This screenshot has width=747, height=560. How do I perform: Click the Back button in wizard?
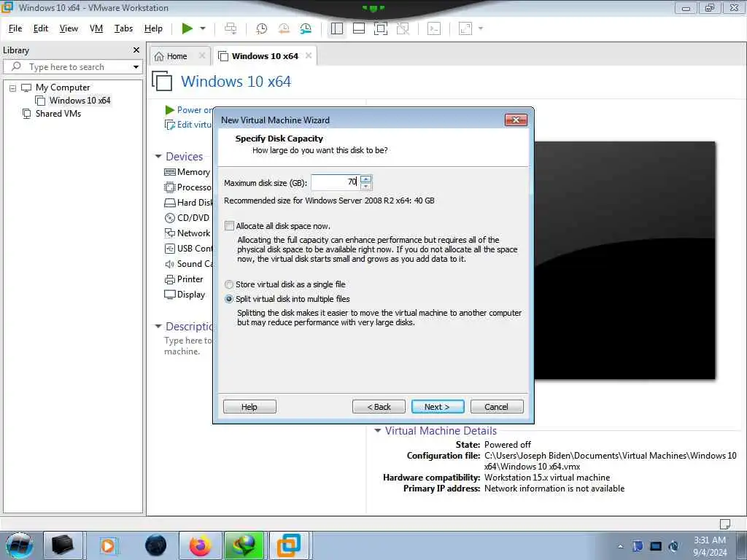coord(379,407)
